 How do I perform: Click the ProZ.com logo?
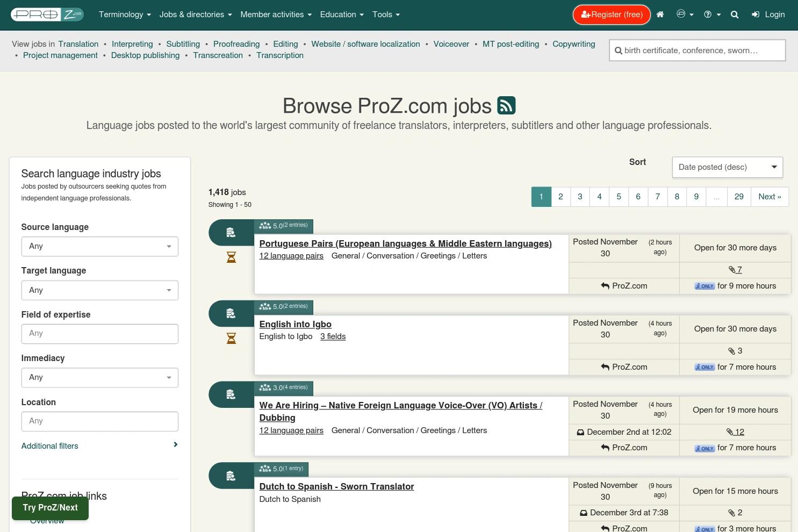[47, 15]
